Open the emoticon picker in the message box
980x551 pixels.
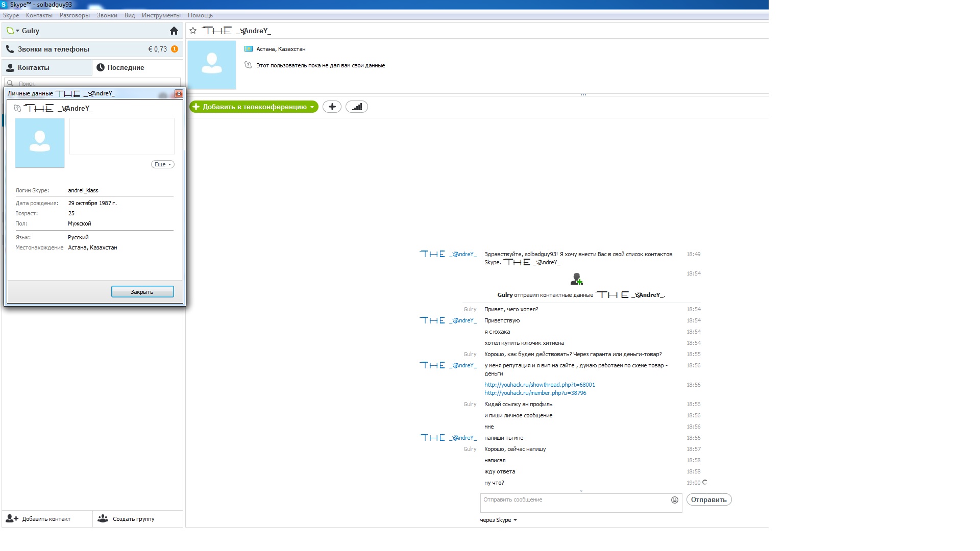tap(675, 500)
